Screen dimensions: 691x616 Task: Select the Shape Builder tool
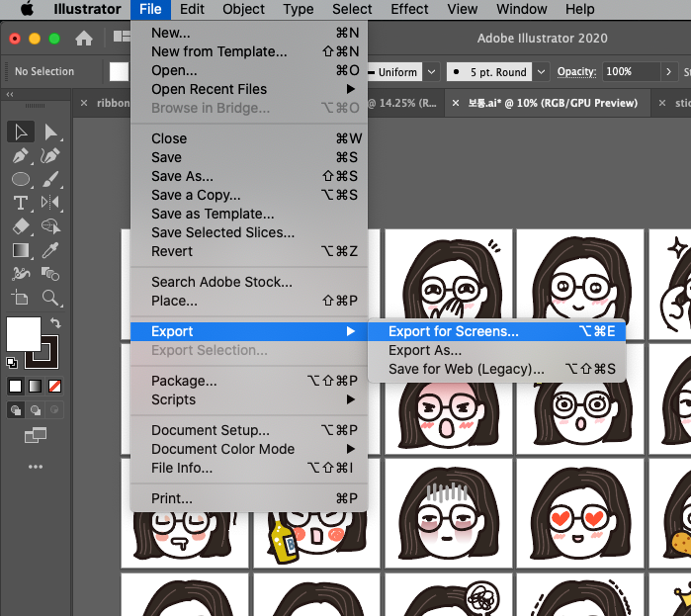tap(51, 226)
